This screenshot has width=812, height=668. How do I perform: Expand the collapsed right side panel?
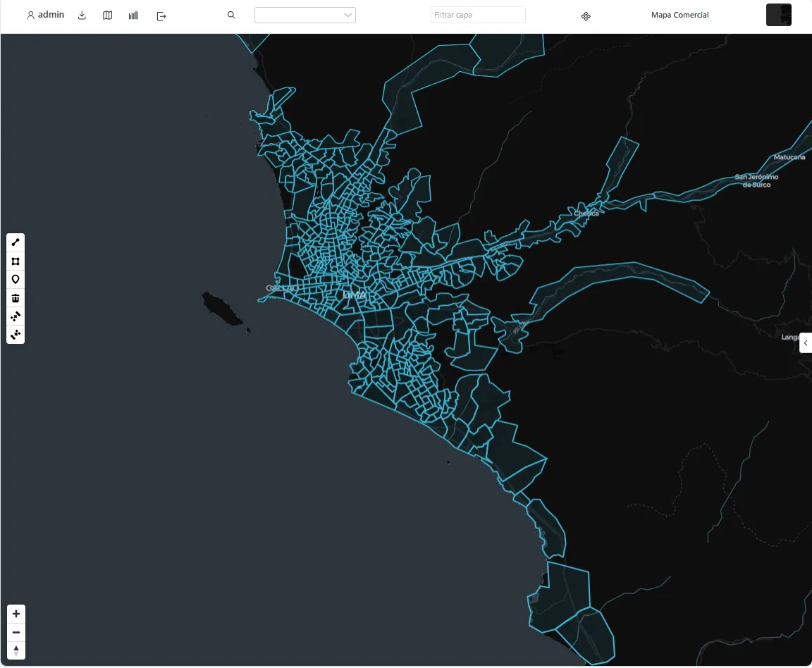[x=806, y=342]
